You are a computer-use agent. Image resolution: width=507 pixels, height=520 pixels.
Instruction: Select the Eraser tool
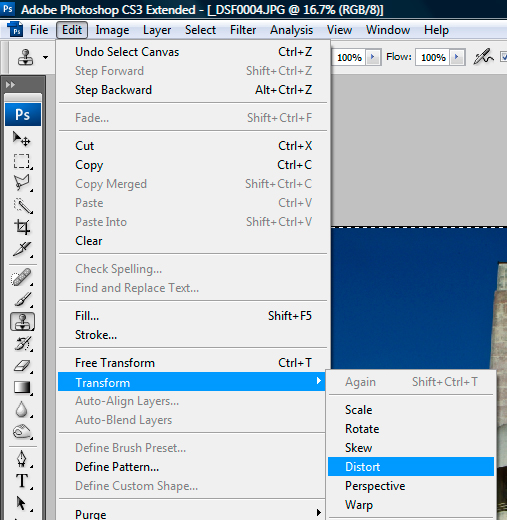[22, 366]
